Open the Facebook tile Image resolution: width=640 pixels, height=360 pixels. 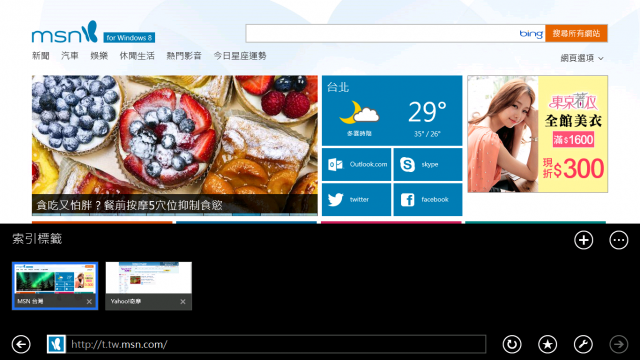coord(428,200)
